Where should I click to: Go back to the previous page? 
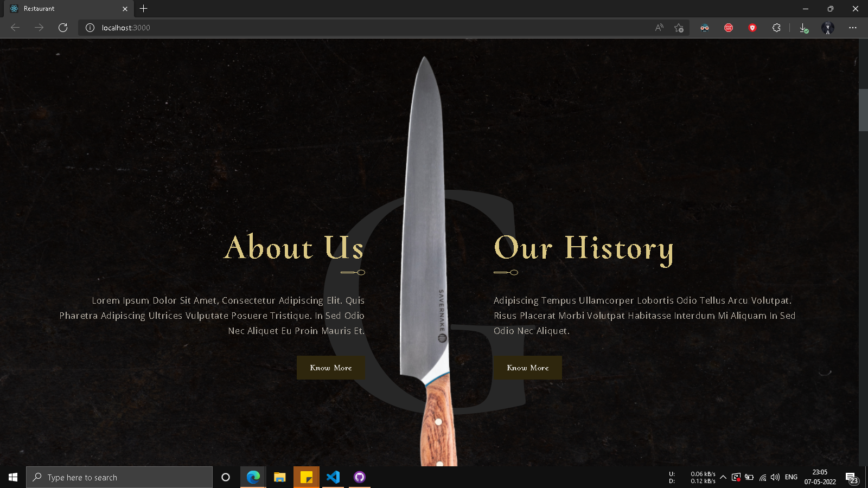(x=14, y=28)
